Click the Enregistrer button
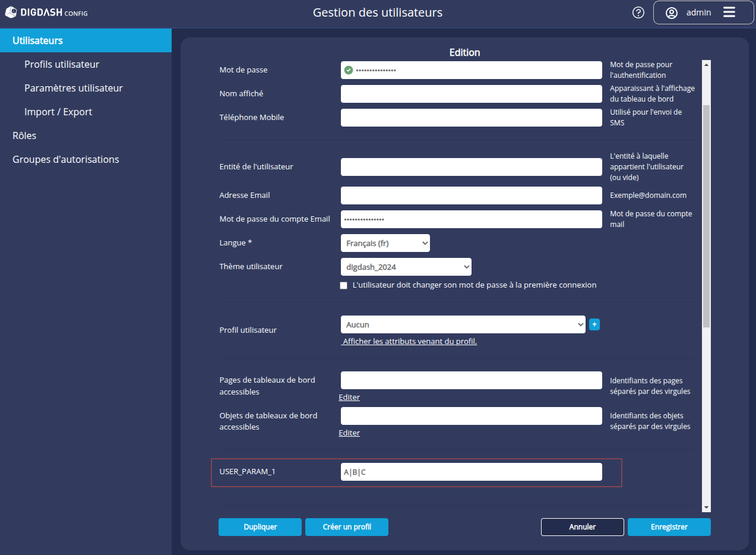The height and width of the screenshot is (555, 756). point(669,527)
